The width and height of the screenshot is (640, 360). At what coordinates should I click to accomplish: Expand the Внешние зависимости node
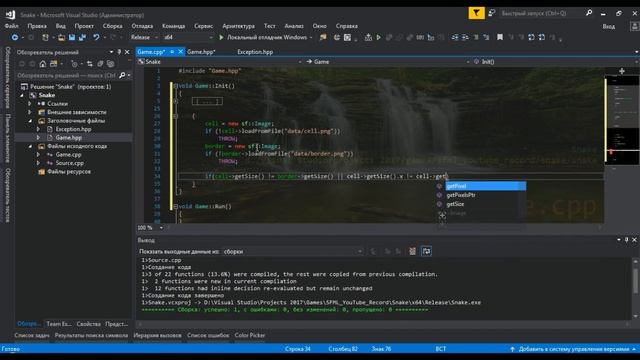30,112
